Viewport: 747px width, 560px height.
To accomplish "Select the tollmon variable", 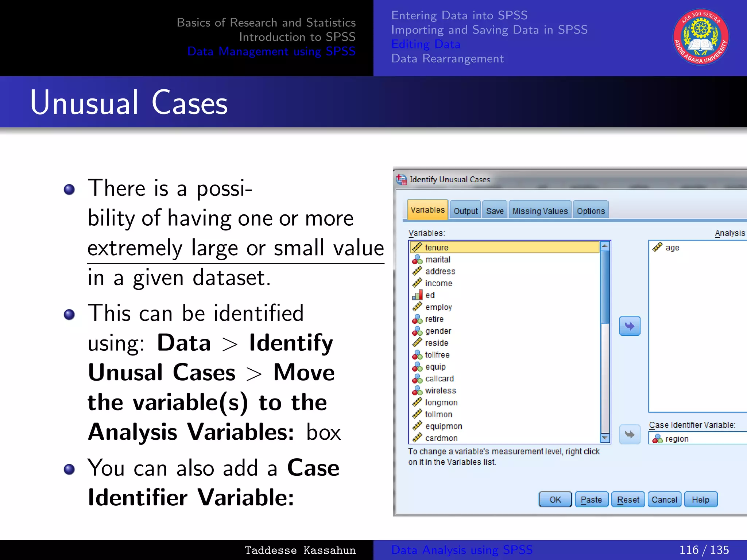I will point(505,414).
